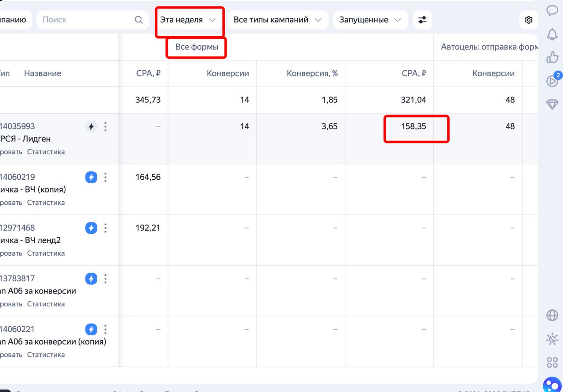Click the search magnifier icon
Screen dimensions: 563x392
click(139, 20)
